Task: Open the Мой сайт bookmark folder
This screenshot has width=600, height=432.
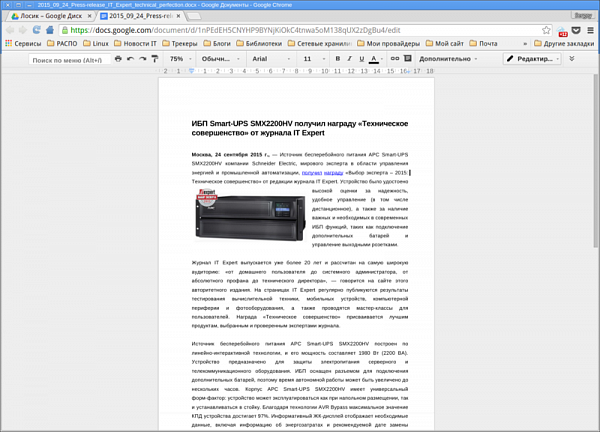Action: (x=445, y=44)
